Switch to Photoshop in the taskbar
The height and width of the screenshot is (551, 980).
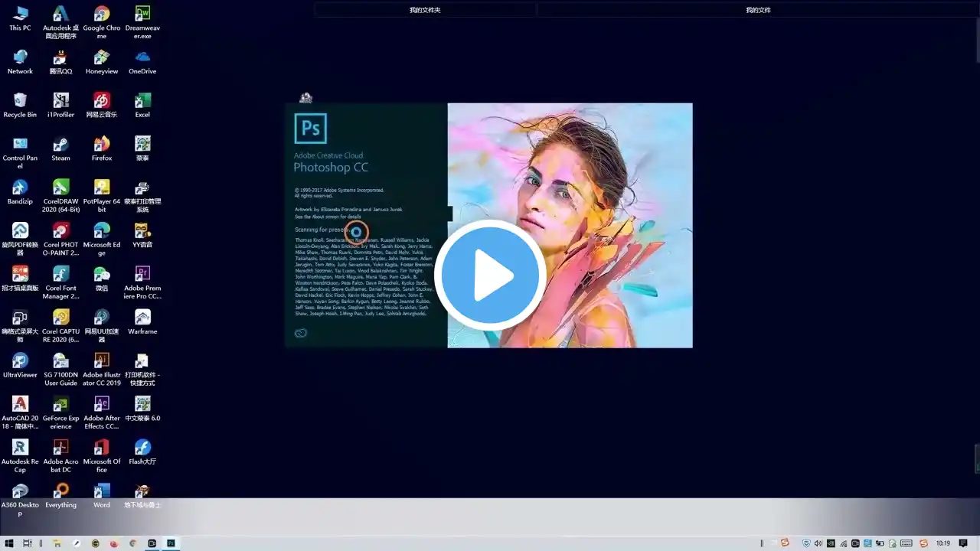[x=171, y=543]
